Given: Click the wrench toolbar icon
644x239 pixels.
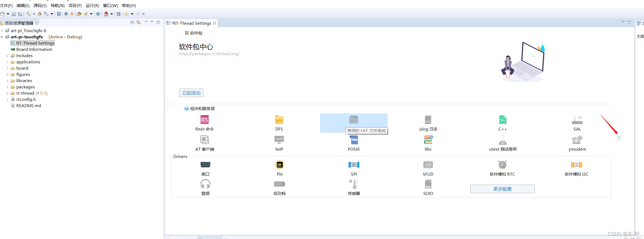Looking at the screenshot, I should click(46, 14).
